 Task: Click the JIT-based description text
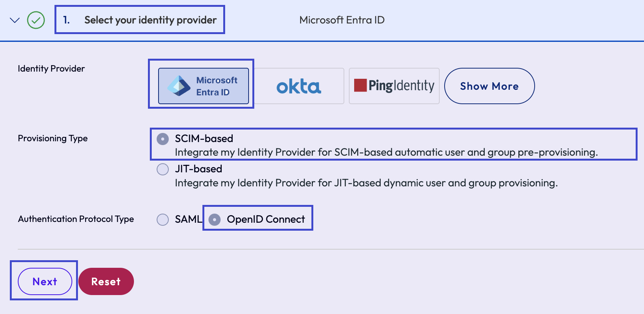tap(366, 183)
